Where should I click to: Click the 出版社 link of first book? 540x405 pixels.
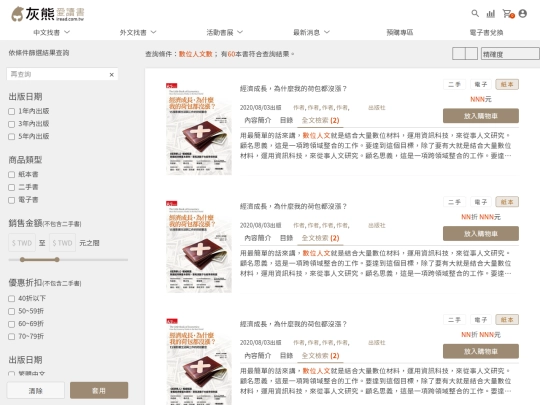377,108
